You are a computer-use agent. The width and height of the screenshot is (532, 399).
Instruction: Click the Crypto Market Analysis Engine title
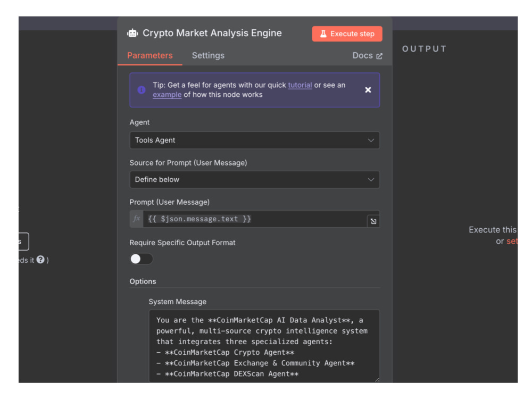212,33
